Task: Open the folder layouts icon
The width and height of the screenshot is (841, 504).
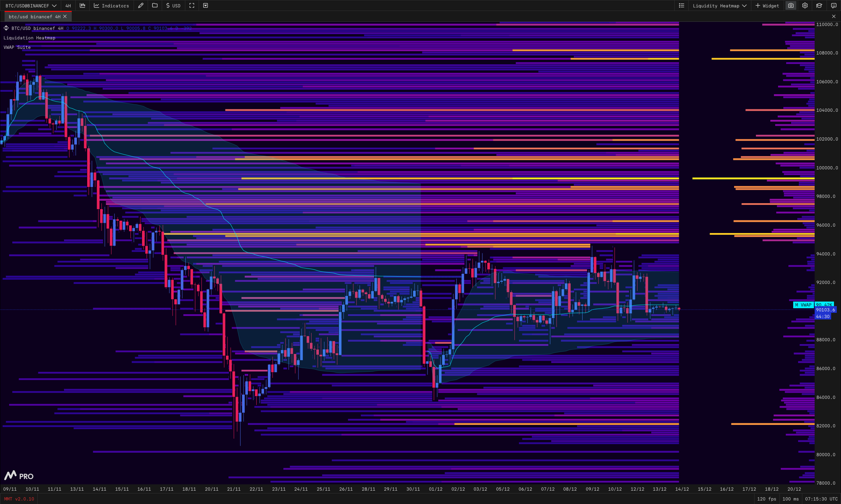Action: pyautogui.click(x=155, y=6)
